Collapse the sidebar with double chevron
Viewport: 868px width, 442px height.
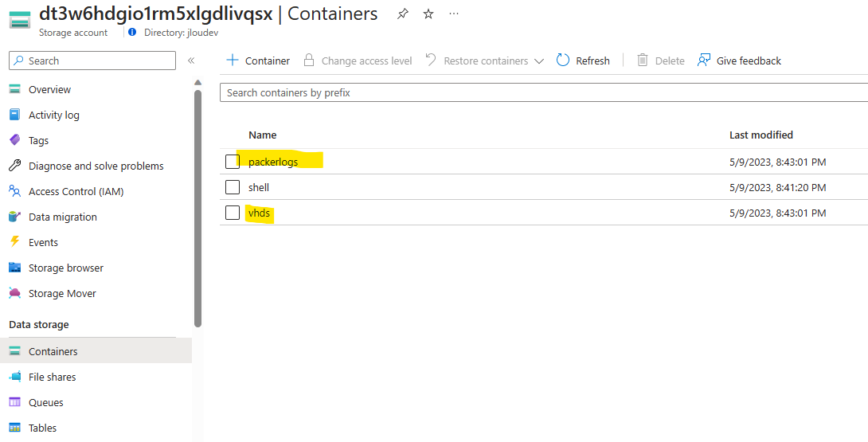tap(191, 61)
